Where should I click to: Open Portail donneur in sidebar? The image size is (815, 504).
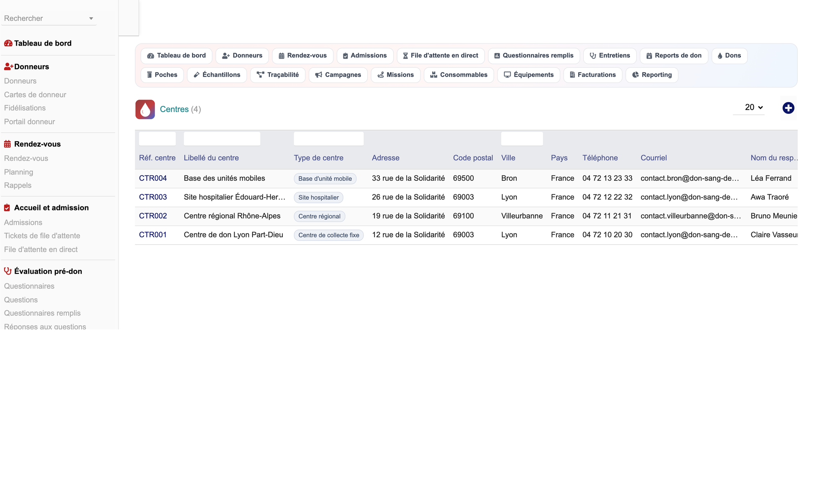coord(29,122)
